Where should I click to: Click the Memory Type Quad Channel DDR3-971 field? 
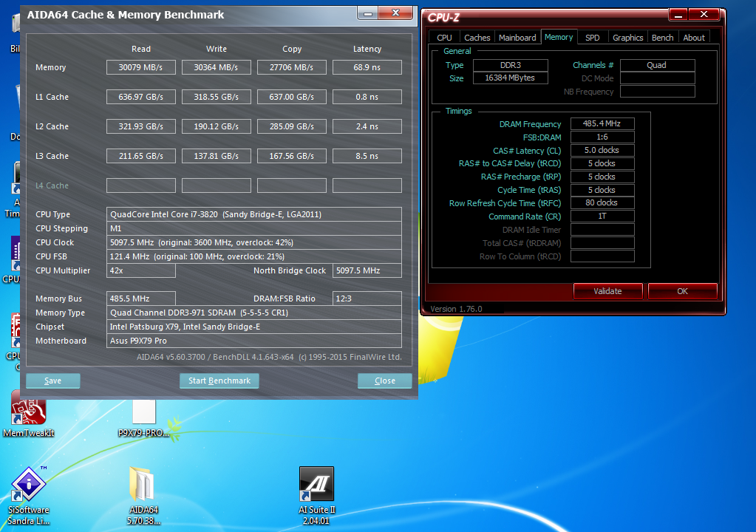pos(254,313)
